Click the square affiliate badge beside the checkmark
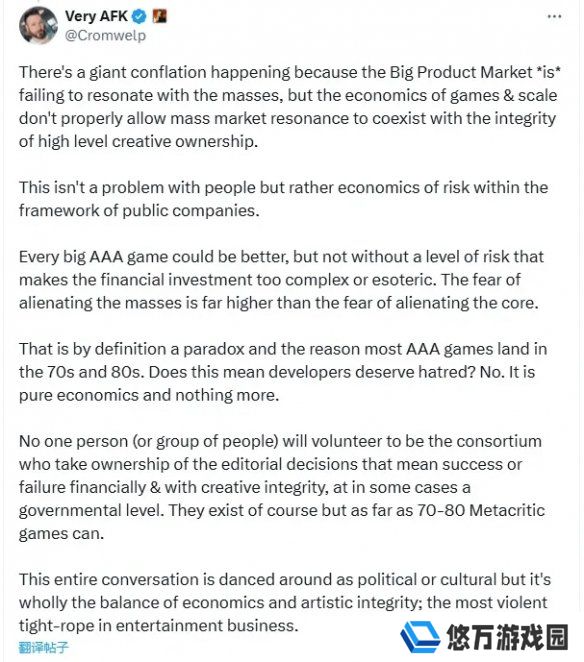Image resolution: width=584 pixels, height=662 pixels. [159, 16]
